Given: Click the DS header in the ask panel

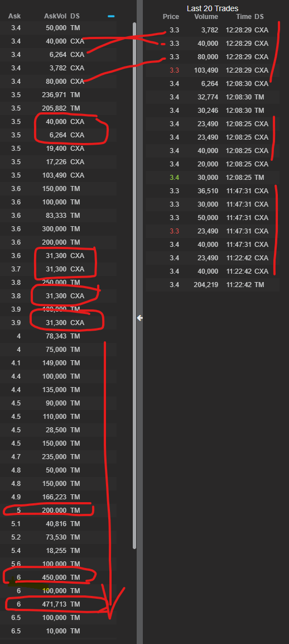Looking at the screenshot, I should pyautogui.click(x=75, y=16).
